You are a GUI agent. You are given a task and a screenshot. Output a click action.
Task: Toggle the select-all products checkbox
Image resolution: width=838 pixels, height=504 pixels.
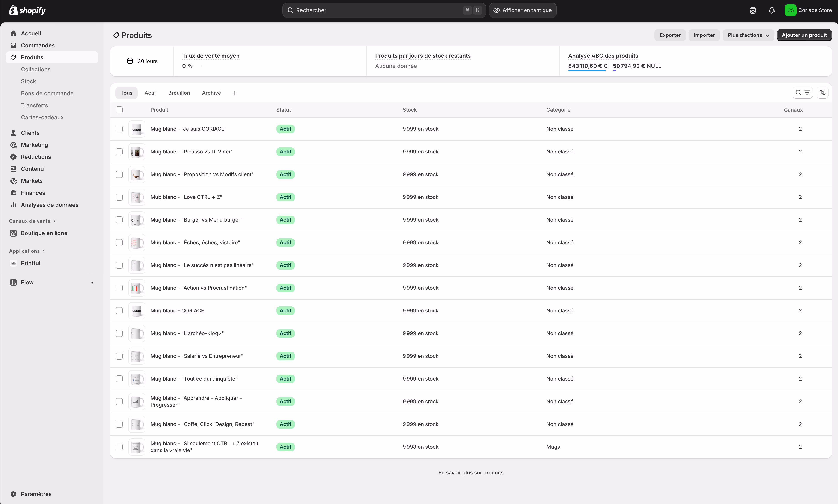coord(119,110)
